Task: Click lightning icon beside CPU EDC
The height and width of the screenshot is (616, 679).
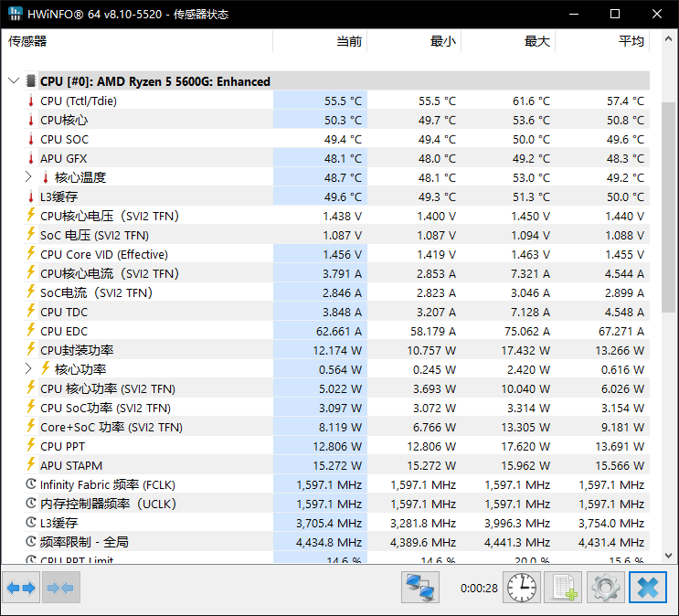Action: point(31,332)
